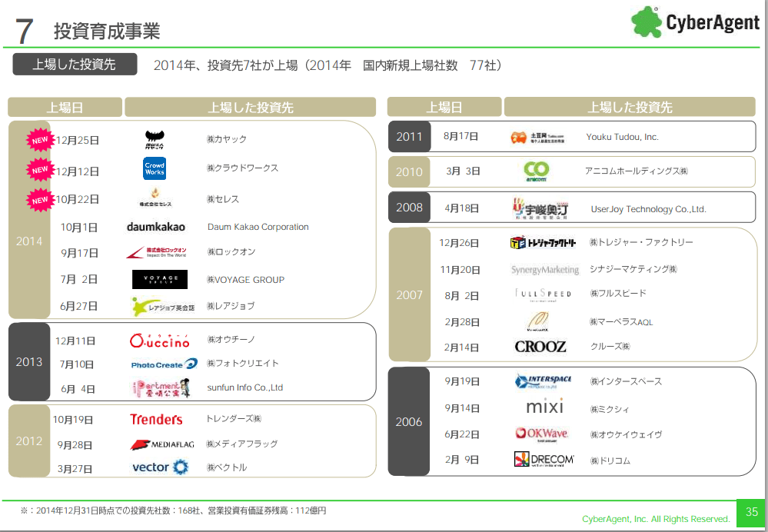Select the 2007 year block
The height and width of the screenshot is (532, 768).
click(409, 294)
